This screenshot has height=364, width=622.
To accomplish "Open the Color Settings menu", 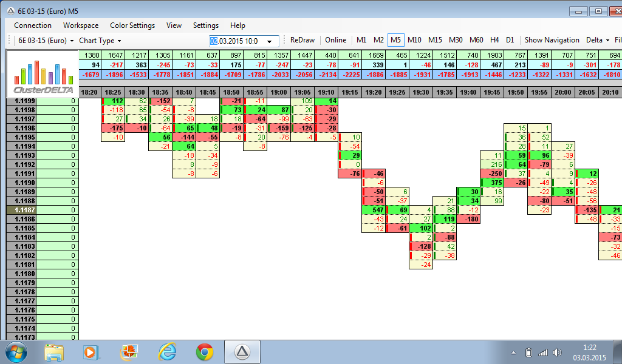I will (132, 25).
